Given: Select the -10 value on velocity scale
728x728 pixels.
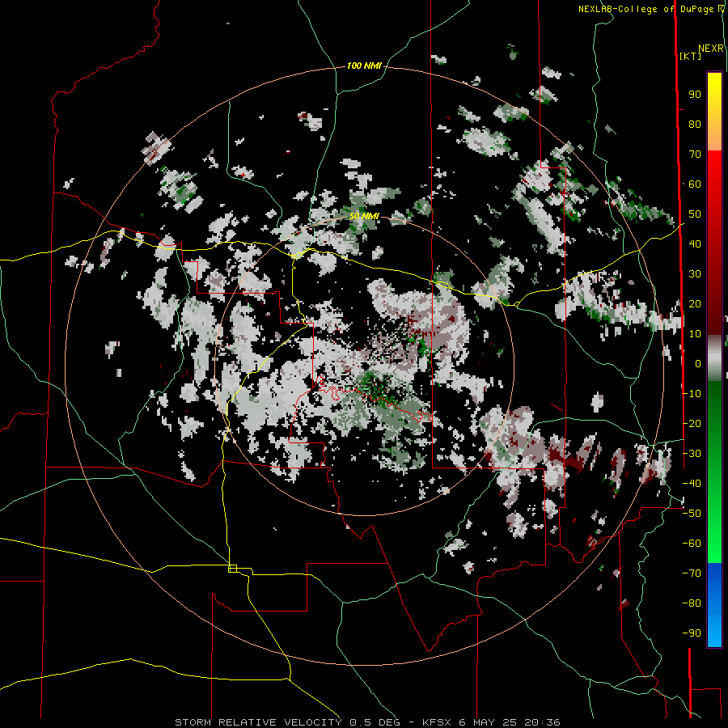Looking at the screenshot, I should tap(692, 394).
